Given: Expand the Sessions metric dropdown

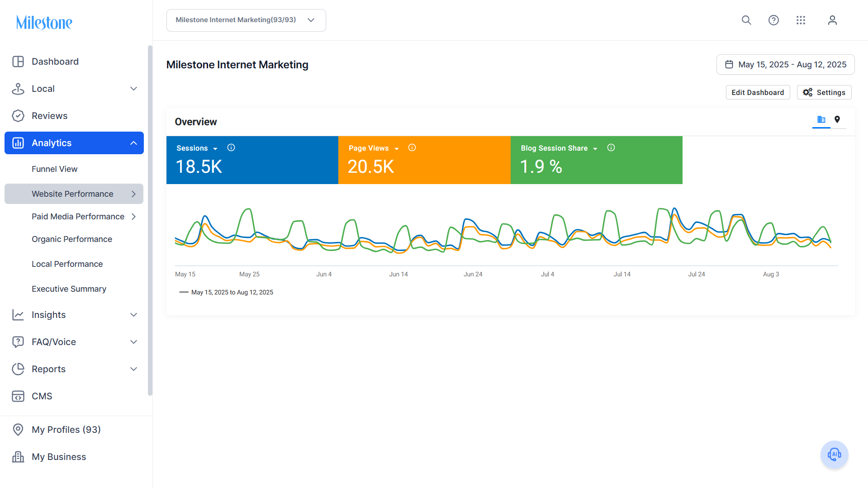Looking at the screenshot, I should click(x=215, y=149).
